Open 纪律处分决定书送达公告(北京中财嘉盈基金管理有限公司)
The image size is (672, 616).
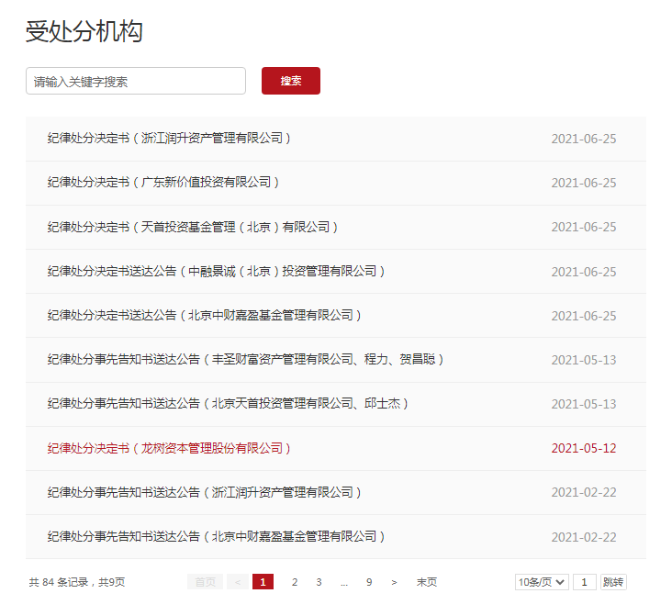coord(204,315)
